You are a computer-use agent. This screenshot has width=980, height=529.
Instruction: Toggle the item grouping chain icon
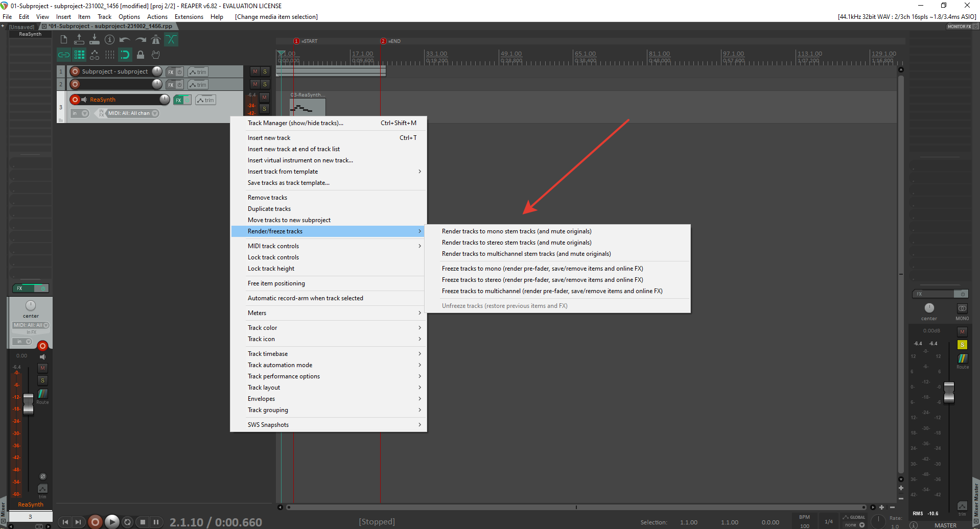click(64, 55)
